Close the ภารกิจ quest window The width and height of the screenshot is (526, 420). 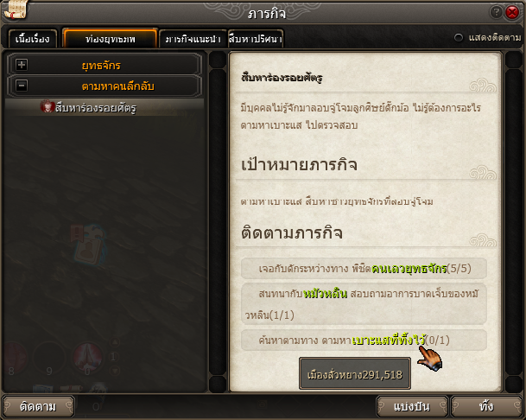[x=512, y=12]
